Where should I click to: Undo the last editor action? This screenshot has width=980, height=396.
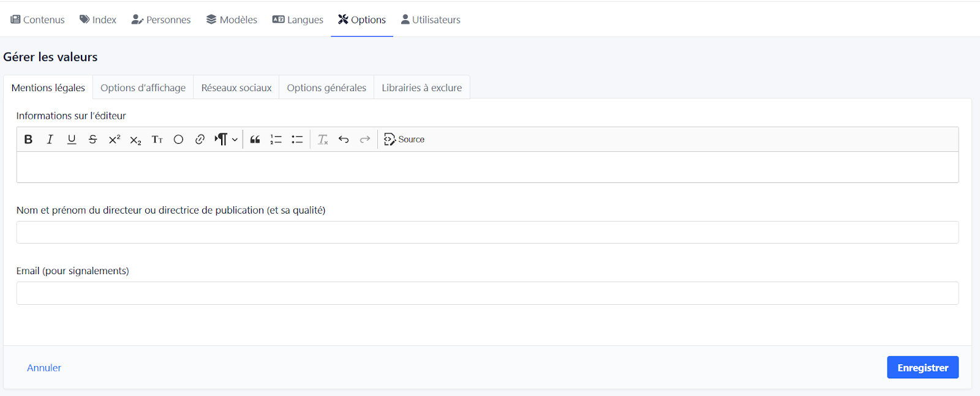tap(344, 140)
